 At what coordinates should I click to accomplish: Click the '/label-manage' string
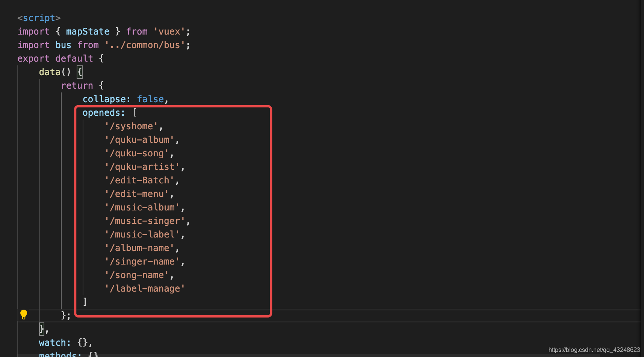click(x=145, y=289)
